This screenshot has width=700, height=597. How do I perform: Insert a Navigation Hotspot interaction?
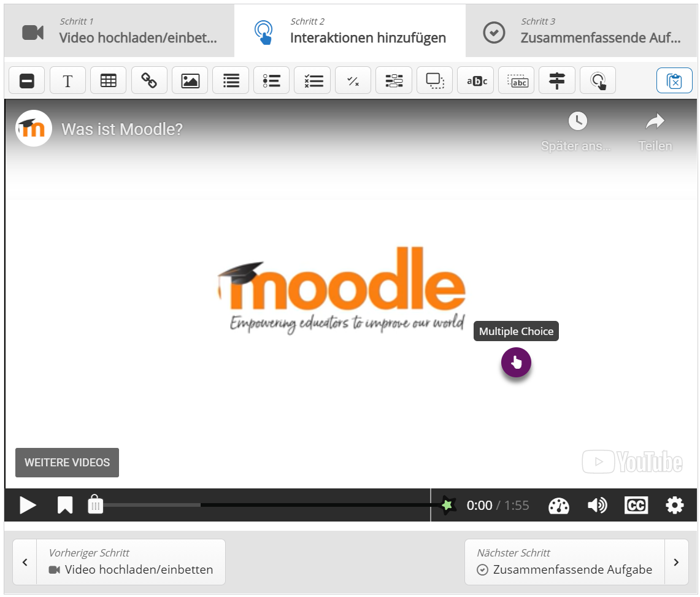(x=598, y=80)
